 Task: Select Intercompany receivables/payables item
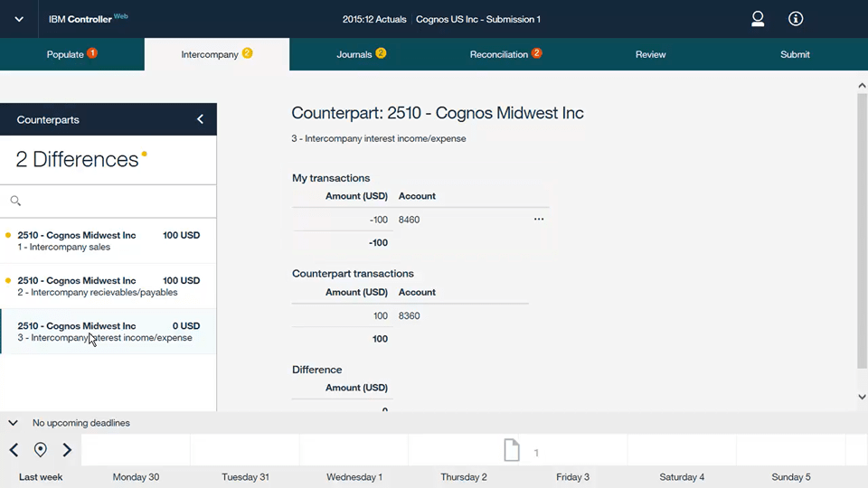[108, 286]
